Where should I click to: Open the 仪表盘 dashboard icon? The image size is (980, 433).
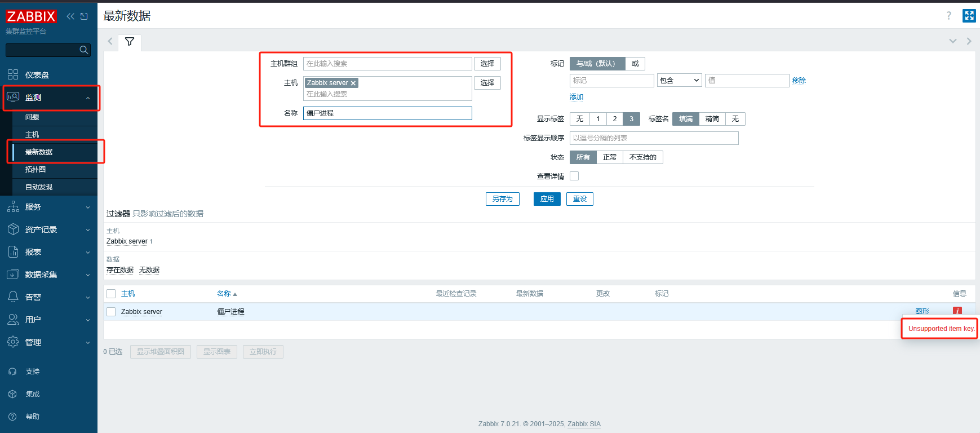coord(13,75)
